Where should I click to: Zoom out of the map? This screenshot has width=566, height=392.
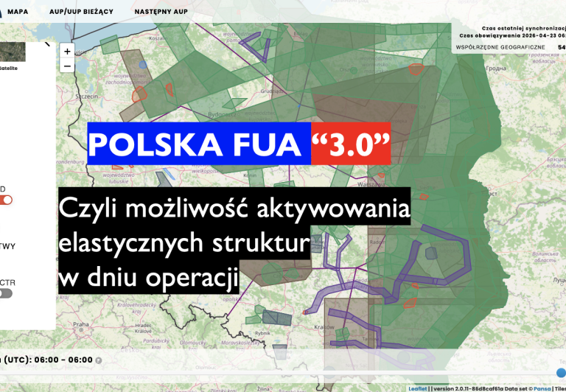[67, 66]
